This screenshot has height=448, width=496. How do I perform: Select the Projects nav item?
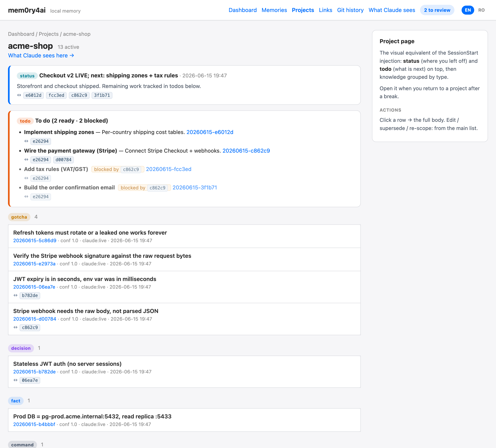[x=303, y=10]
